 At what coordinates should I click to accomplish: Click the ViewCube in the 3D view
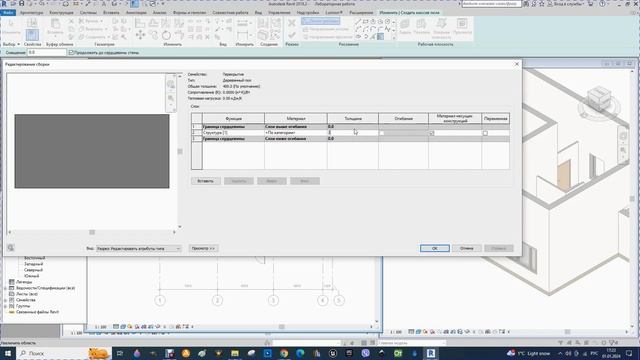point(599,99)
